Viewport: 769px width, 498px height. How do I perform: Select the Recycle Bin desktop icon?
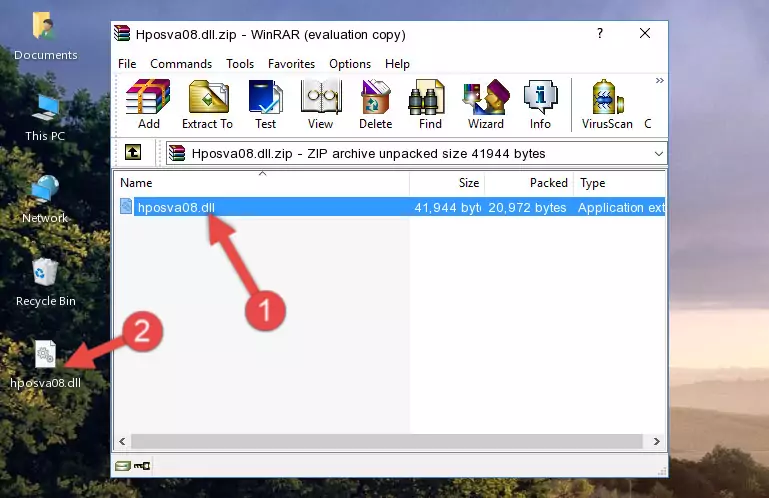(x=45, y=283)
